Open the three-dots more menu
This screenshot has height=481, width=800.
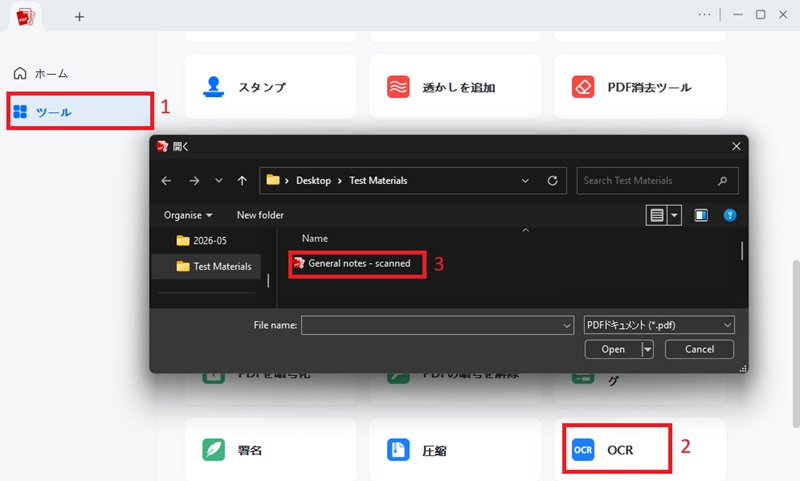click(704, 15)
